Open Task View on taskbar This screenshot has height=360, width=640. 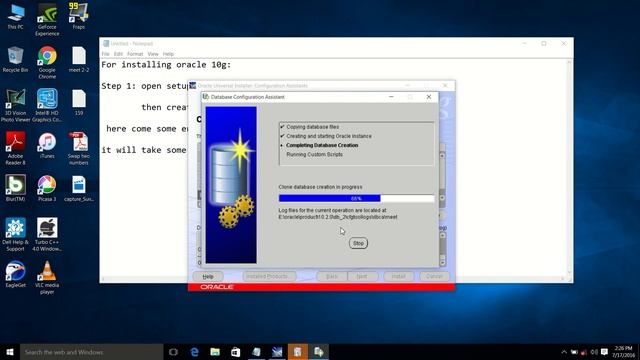point(173,352)
